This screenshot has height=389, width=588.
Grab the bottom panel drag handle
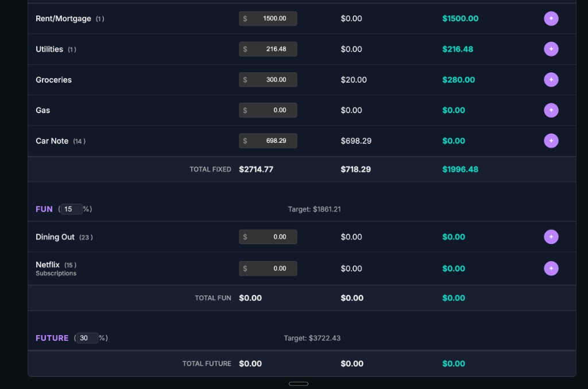(299, 383)
